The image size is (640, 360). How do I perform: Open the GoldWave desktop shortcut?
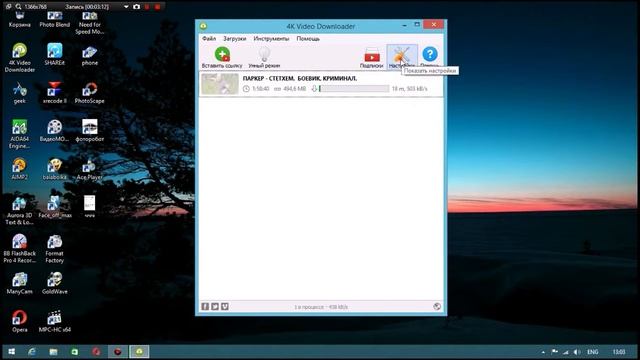[x=54, y=283]
